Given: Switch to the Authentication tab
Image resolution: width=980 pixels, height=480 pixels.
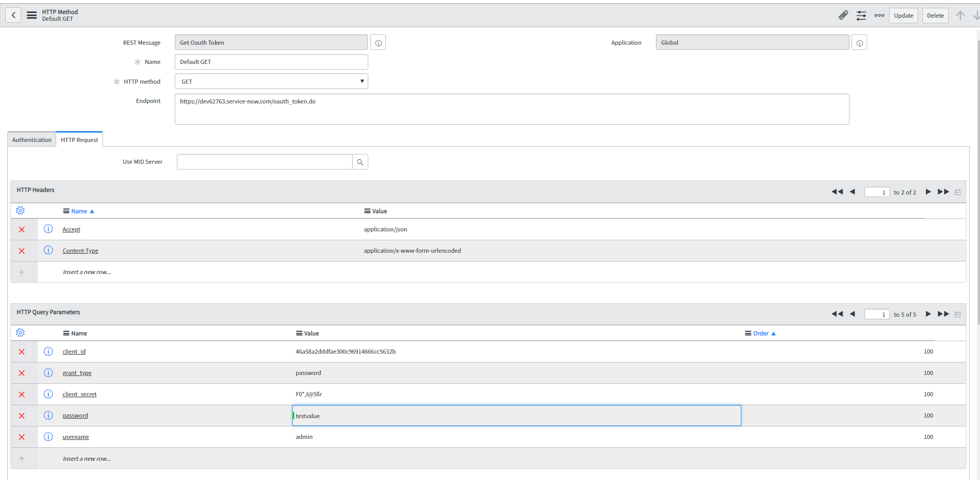Looking at the screenshot, I should click(31, 139).
